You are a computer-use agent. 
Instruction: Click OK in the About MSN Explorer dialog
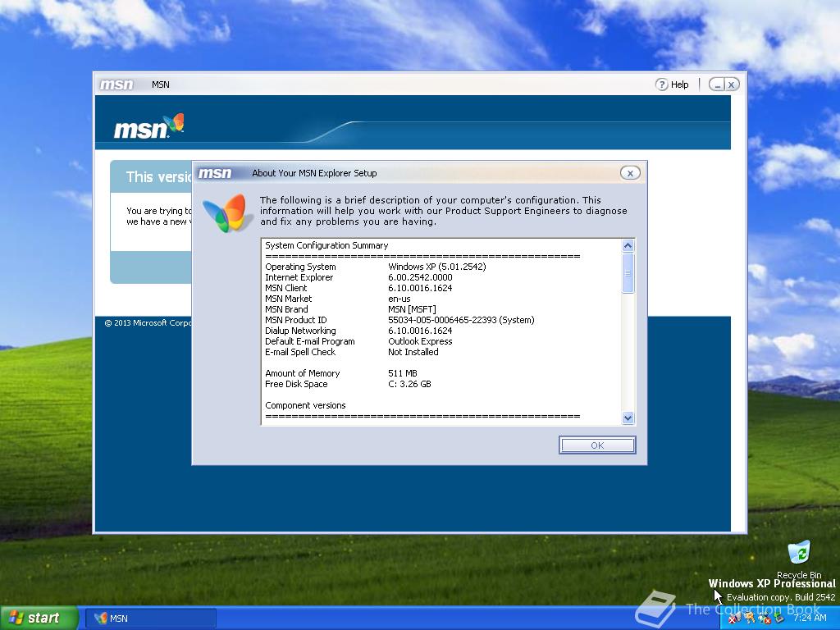tap(597, 445)
